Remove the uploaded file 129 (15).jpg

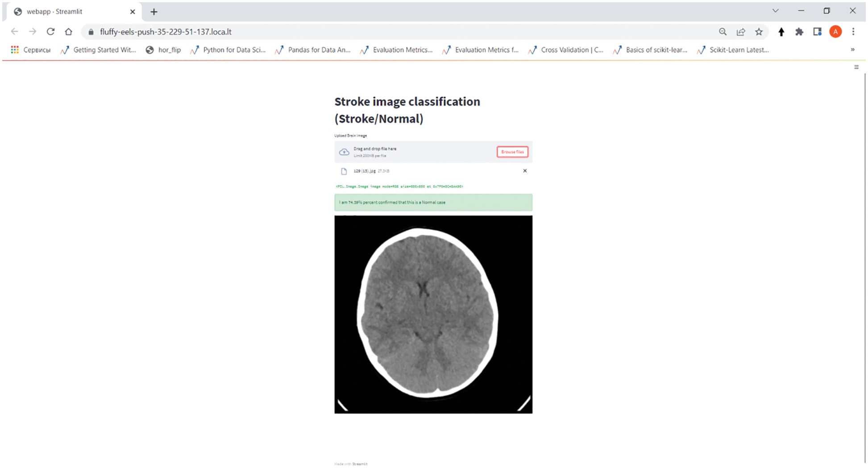tap(525, 171)
